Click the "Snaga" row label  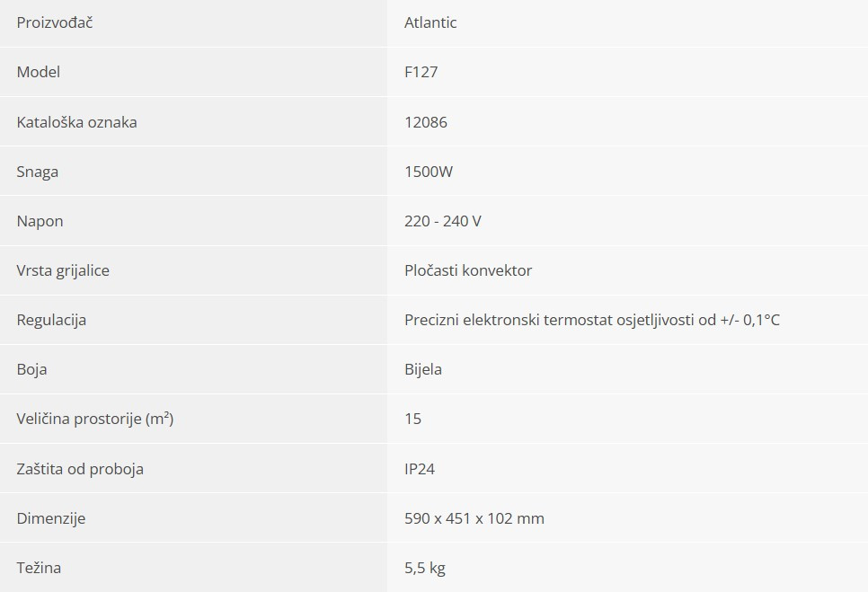coord(38,172)
